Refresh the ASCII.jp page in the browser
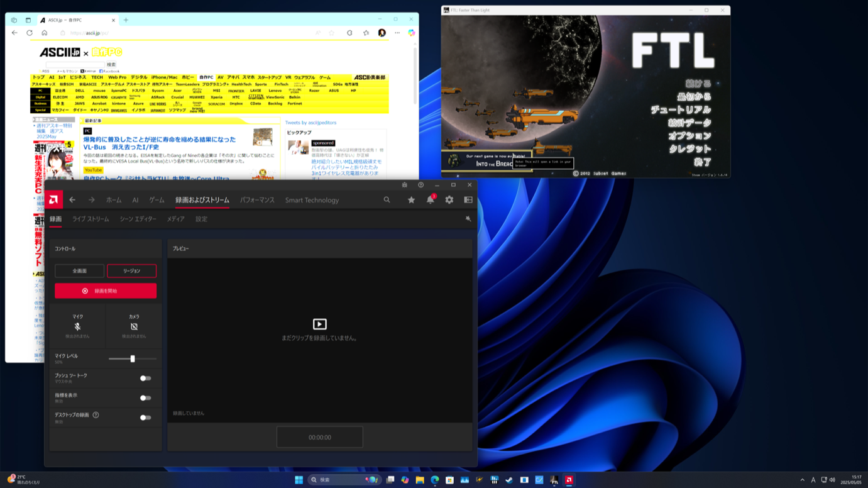 point(30,33)
